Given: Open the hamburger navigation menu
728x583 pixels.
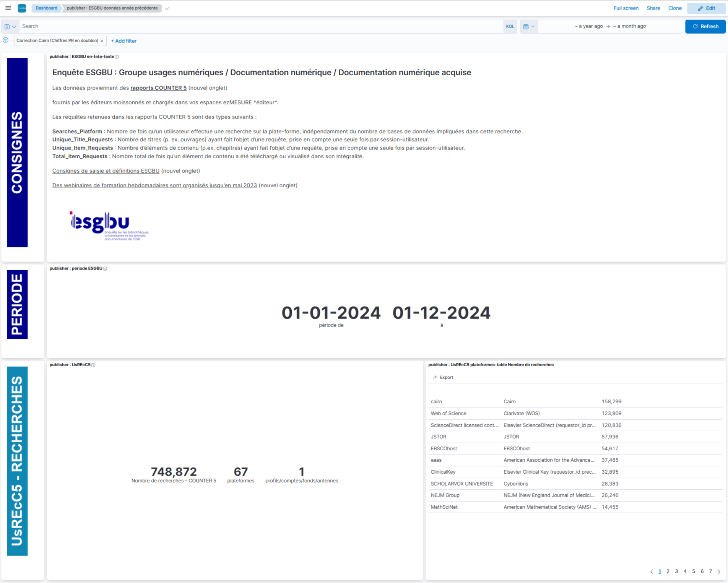Looking at the screenshot, I should (8, 8).
